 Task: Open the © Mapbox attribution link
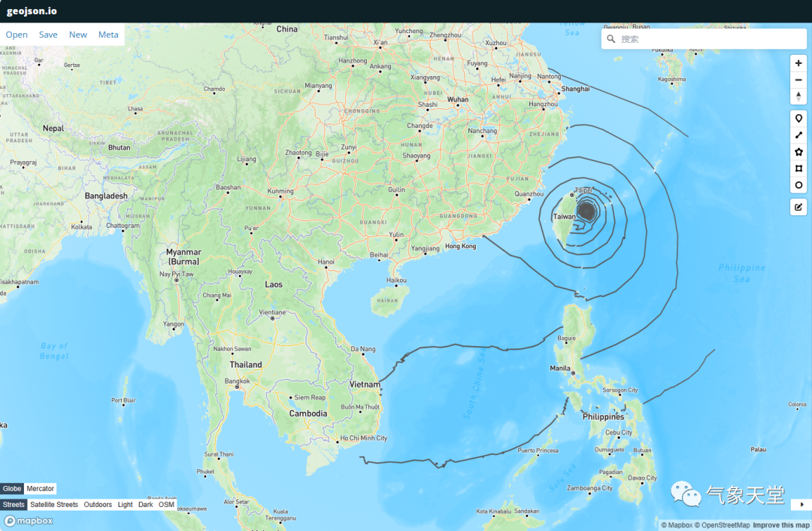pyautogui.click(x=677, y=525)
